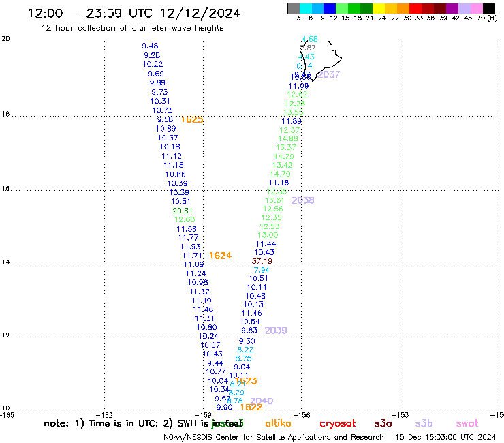The height and width of the screenshot is (443, 504).
Task: Click the note 'Time is in UTC'
Action: click(x=123, y=423)
